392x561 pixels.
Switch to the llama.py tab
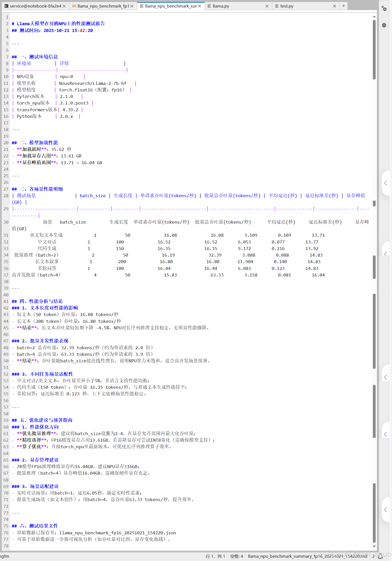(x=238, y=6)
